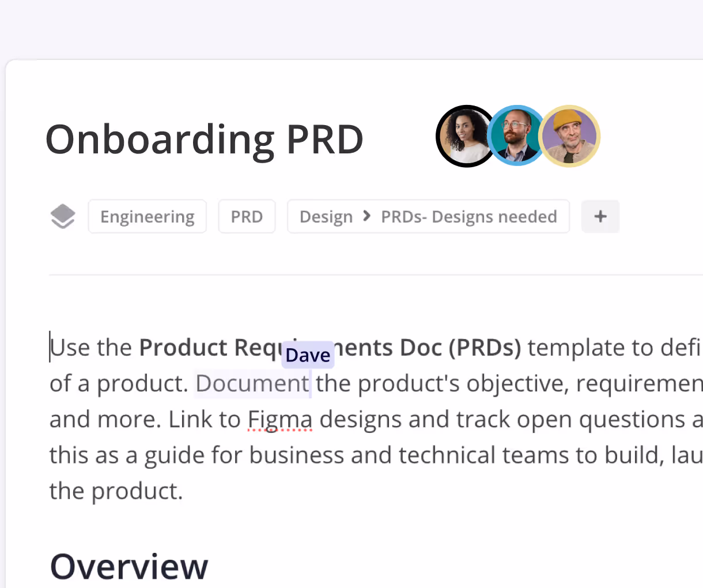The image size is (703, 588).
Task: Click the highlighted word Document
Action: click(252, 383)
